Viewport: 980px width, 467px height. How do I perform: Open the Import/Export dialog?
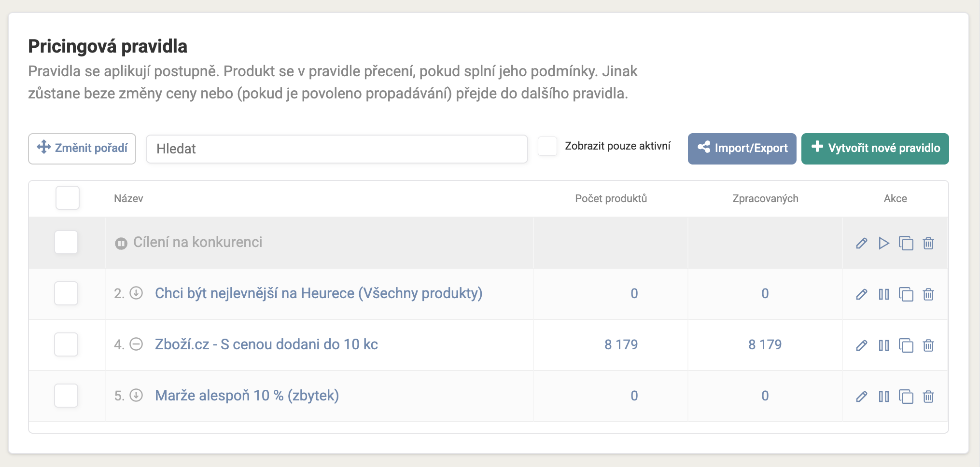tap(742, 149)
